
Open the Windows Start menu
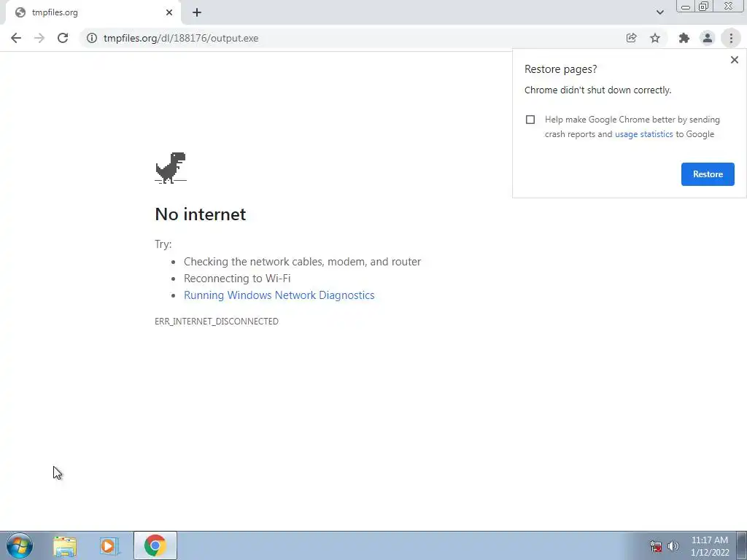pos(20,545)
